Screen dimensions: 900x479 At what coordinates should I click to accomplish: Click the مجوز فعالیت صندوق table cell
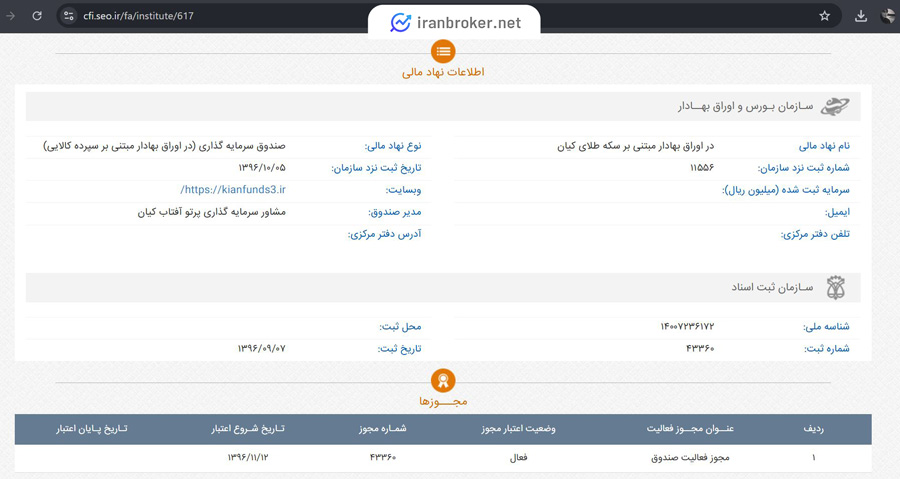coord(690,458)
